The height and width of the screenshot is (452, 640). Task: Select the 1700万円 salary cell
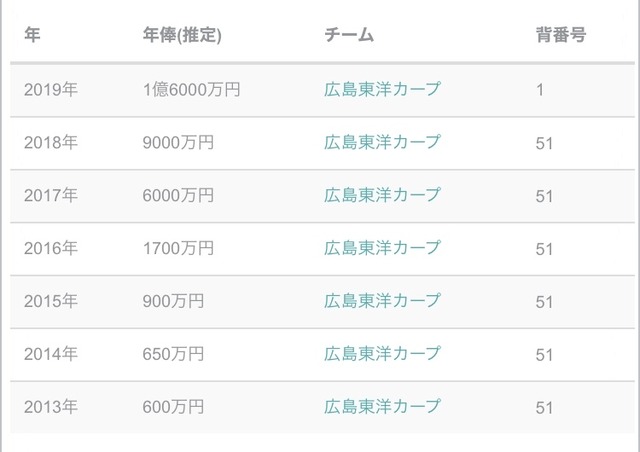click(x=178, y=248)
